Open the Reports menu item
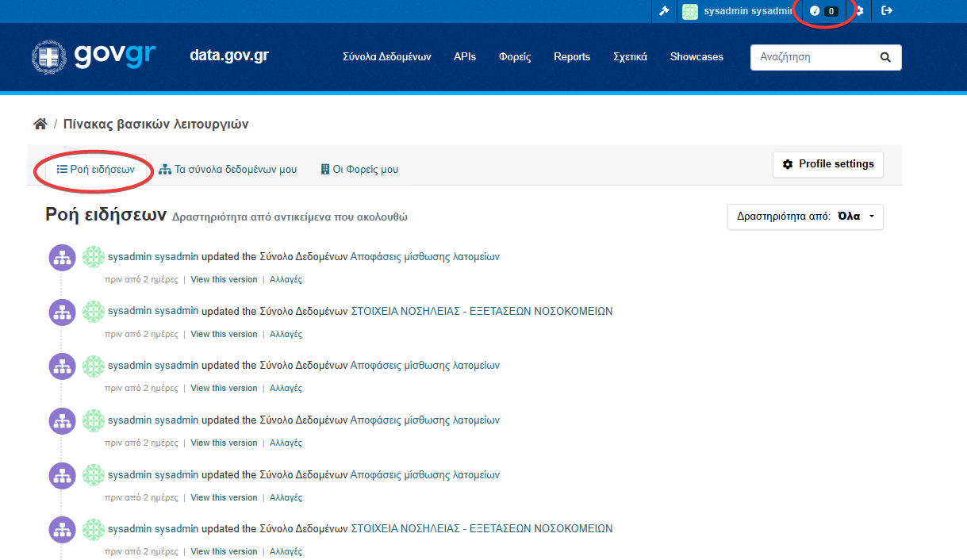This screenshot has width=967, height=560. tap(571, 57)
